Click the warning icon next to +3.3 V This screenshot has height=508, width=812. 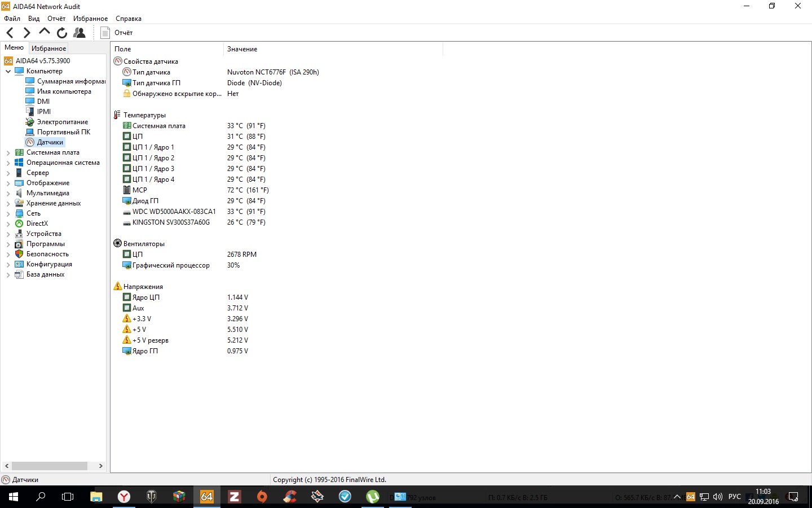127,319
